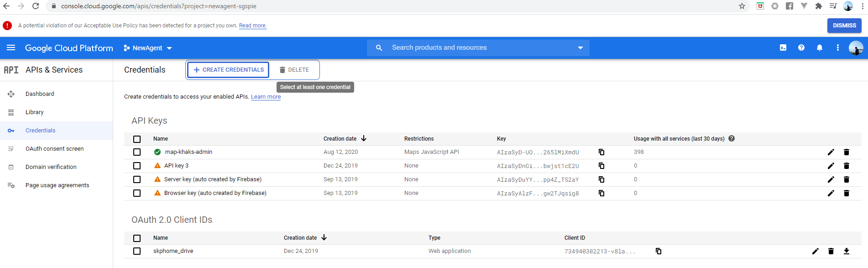This screenshot has width=868, height=268.
Task: Click the APIs & Services heading
Action: 54,70
